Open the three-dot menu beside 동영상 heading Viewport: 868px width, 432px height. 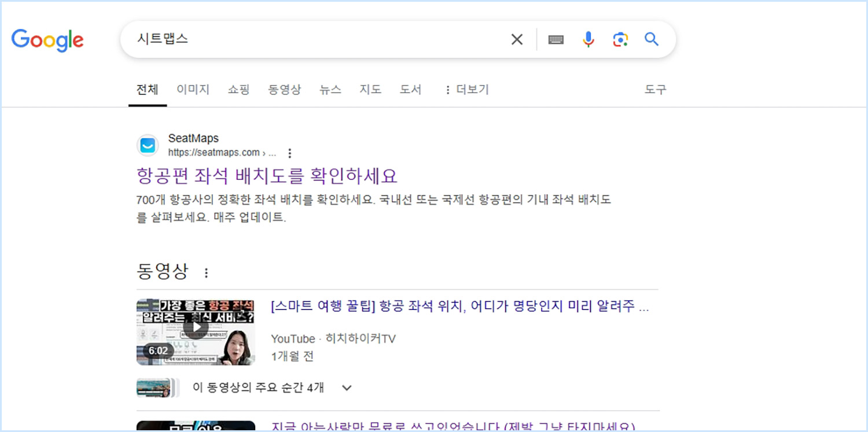pyautogui.click(x=206, y=272)
